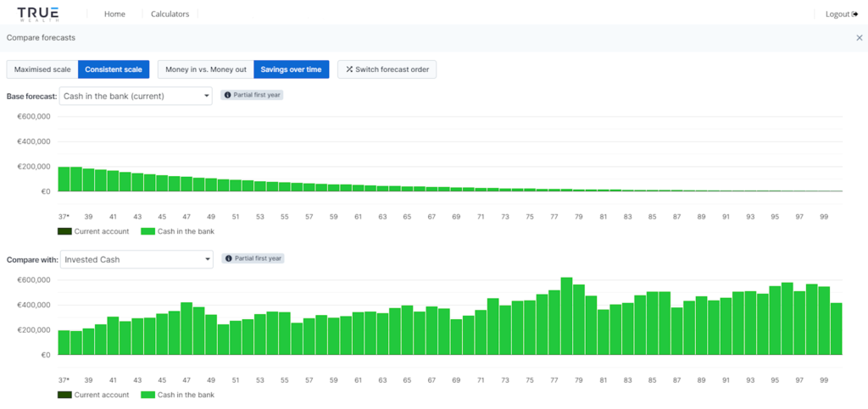Select Maximised scale option
The width and height of the screenshot is (868, 409).
click(x=42, y=69)
